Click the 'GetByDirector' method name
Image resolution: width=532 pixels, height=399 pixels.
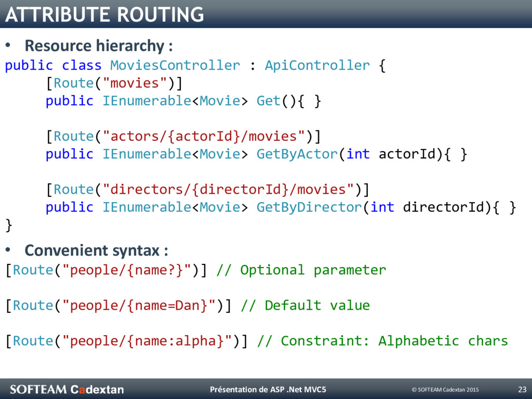tap(310, 207)
